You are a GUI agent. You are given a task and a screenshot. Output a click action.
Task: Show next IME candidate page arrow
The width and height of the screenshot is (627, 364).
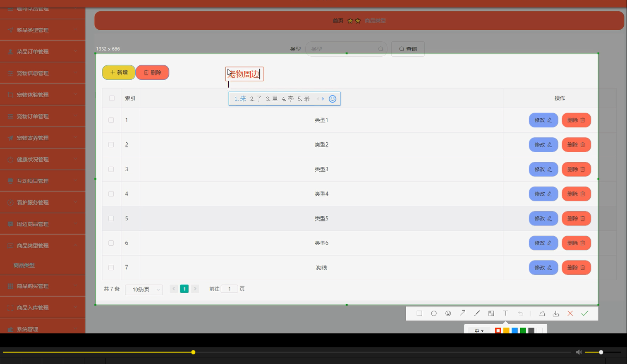pos(323,99)
